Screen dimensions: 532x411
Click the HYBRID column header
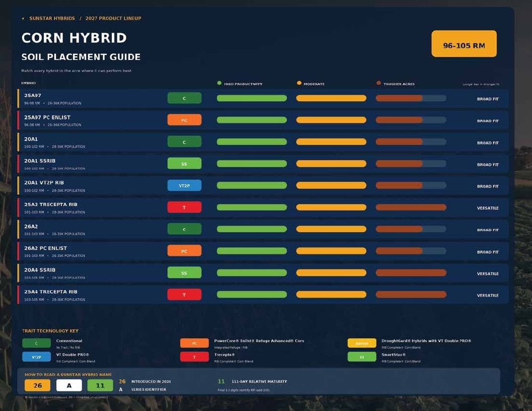pyautogui.click(x=29, y=83)
